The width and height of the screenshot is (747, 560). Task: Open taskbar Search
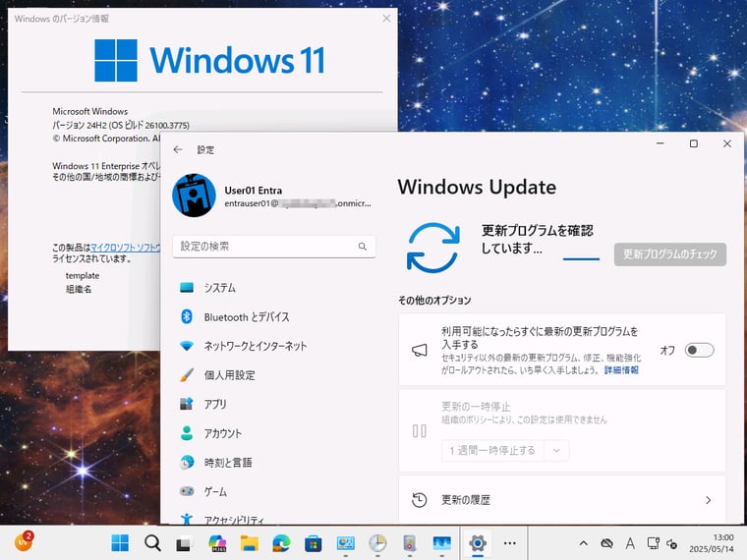[152, 543]
